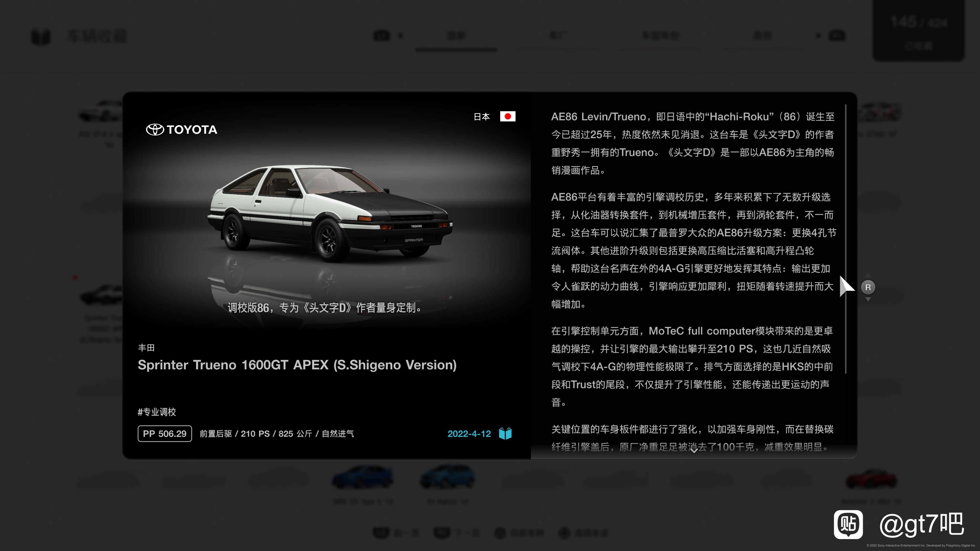Click the 车辆收藏 title in the background
Viewport: 980px width, 551px height.
coord(97,36)
